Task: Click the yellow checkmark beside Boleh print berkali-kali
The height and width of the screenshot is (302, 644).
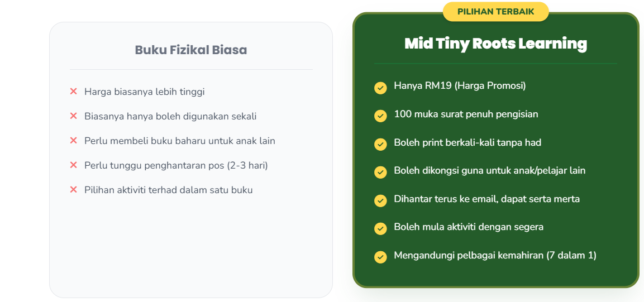Action: pos(380,145)
